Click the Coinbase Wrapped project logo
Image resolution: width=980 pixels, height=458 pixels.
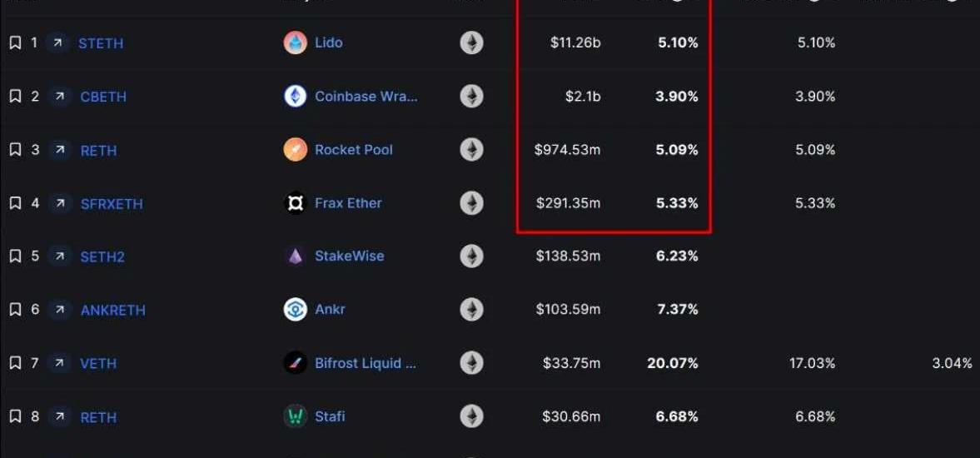coord(295,97)
